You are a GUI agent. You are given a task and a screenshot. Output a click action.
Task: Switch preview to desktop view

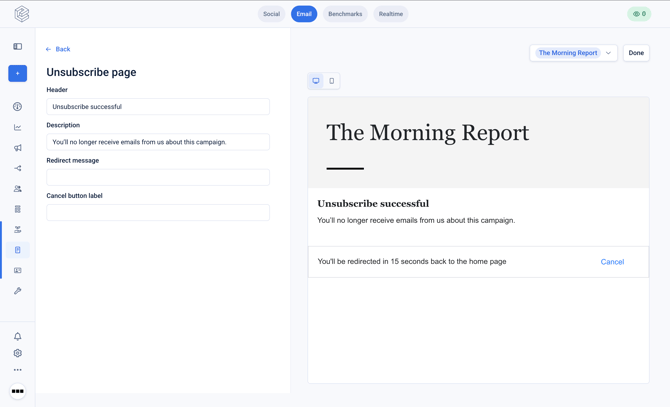[316, 81]
